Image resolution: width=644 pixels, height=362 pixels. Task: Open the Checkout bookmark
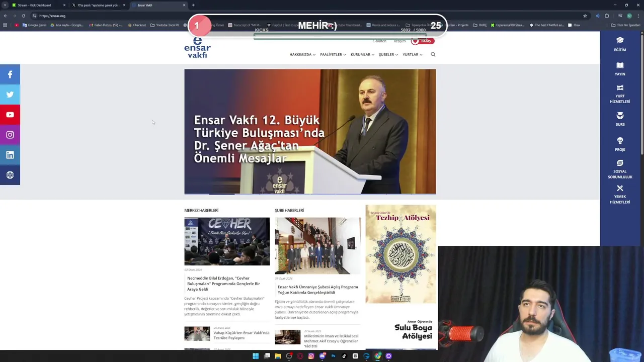pyautogui.click(x=137, y=25)
